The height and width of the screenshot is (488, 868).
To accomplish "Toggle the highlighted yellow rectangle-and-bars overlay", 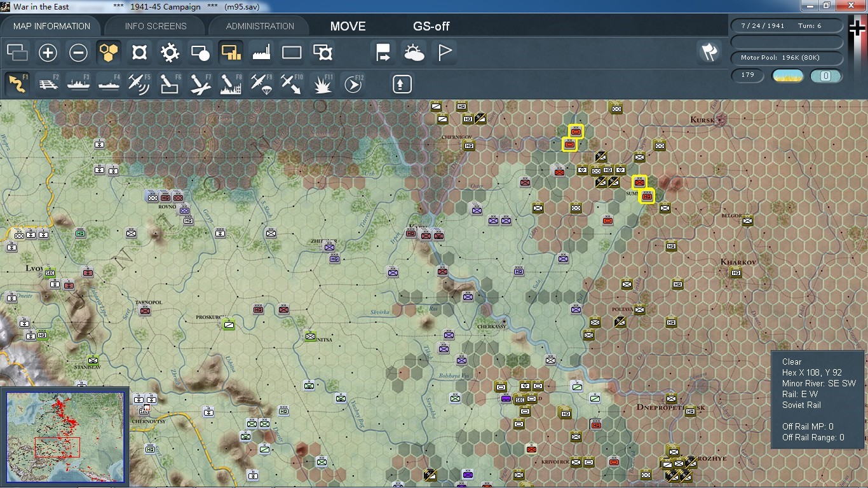I will [231, 53].
